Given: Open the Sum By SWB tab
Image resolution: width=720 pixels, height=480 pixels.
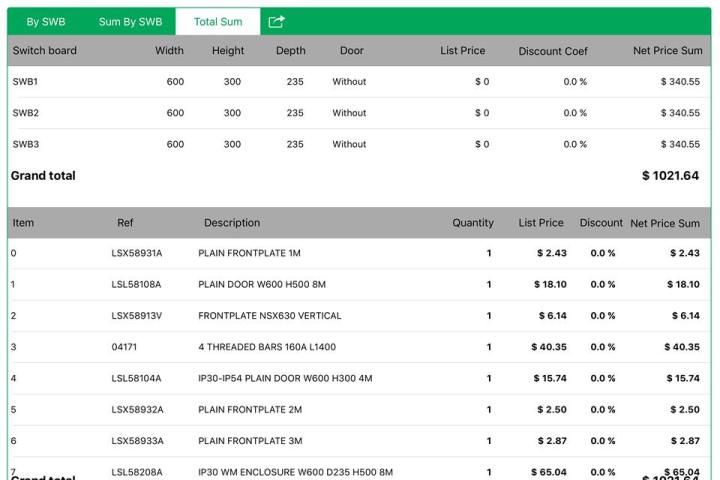Looking at the screenshot, I should 130,22.
